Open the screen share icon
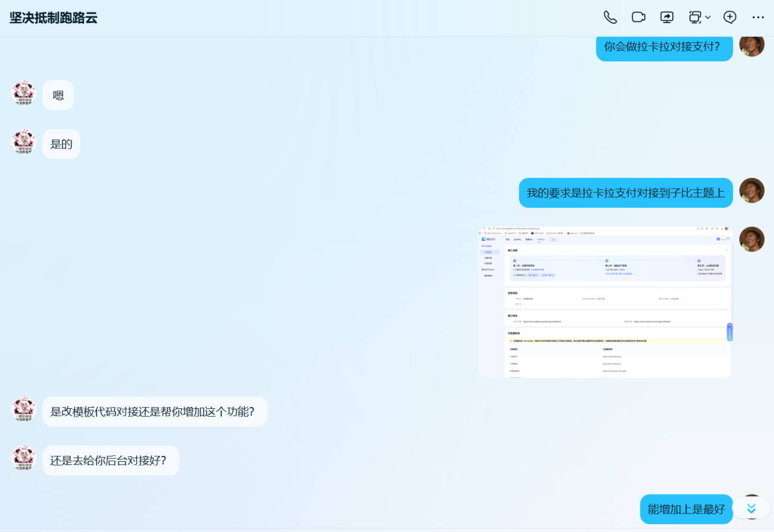 coord(667,17)
